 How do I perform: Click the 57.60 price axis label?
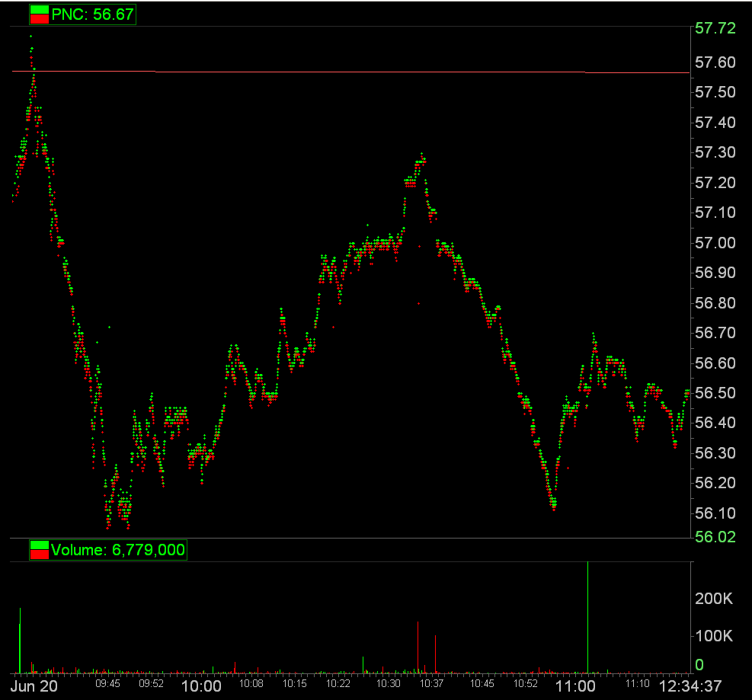click(x=715, y=62)
